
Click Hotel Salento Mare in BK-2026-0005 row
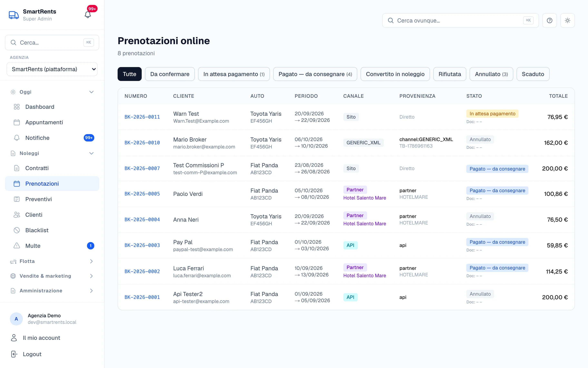364,198
